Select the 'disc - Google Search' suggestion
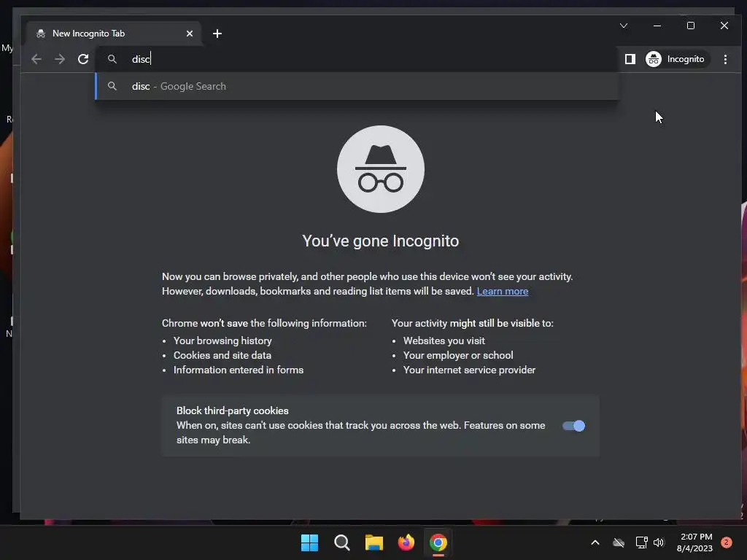 coord(356,86)
